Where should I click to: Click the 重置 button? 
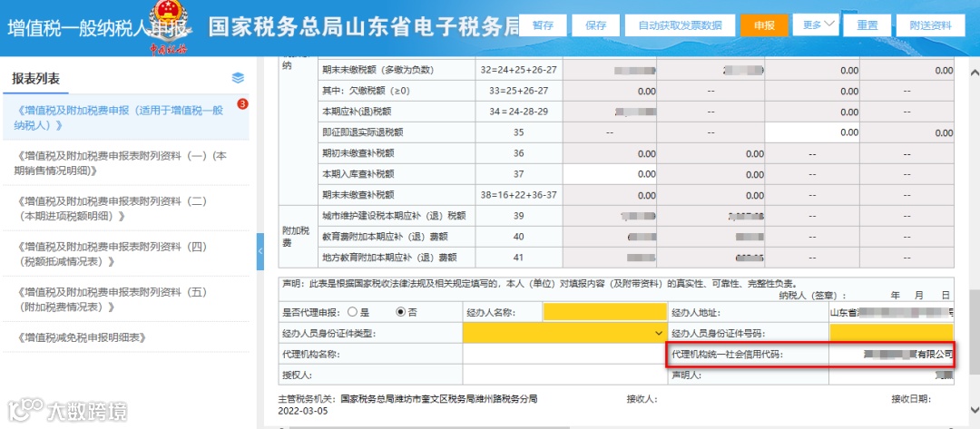coord(867,25)
